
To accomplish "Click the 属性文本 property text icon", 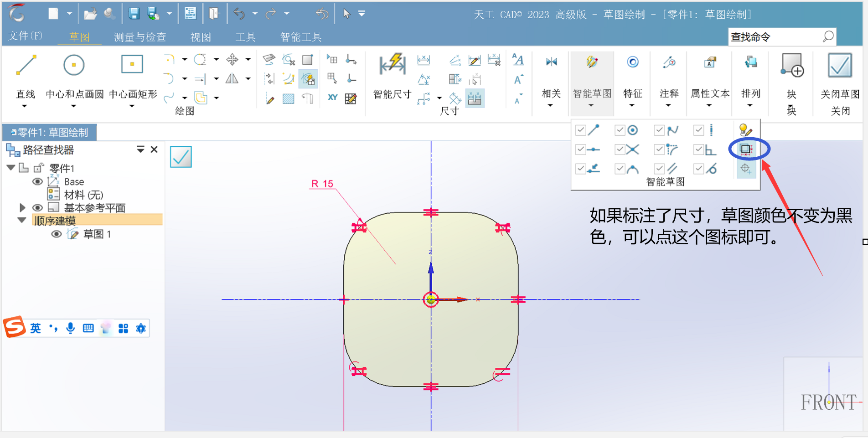I will tap(709, 62).
